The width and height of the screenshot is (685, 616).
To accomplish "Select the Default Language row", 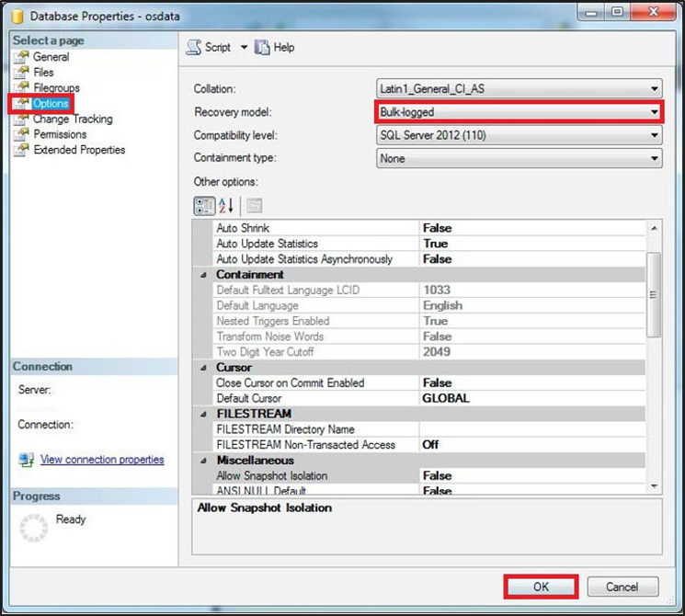I will [429, 305].
